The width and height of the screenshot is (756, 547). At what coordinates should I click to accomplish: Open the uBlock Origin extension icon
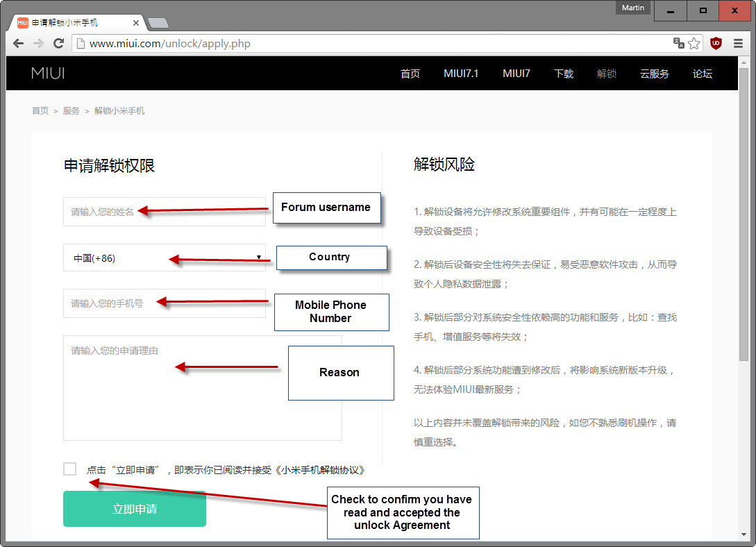point(716,43)
